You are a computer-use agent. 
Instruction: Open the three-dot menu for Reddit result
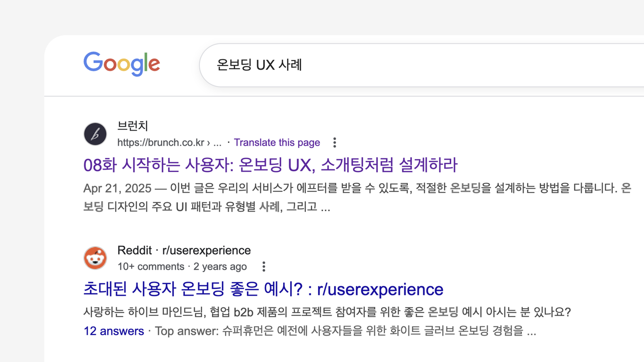264,267
